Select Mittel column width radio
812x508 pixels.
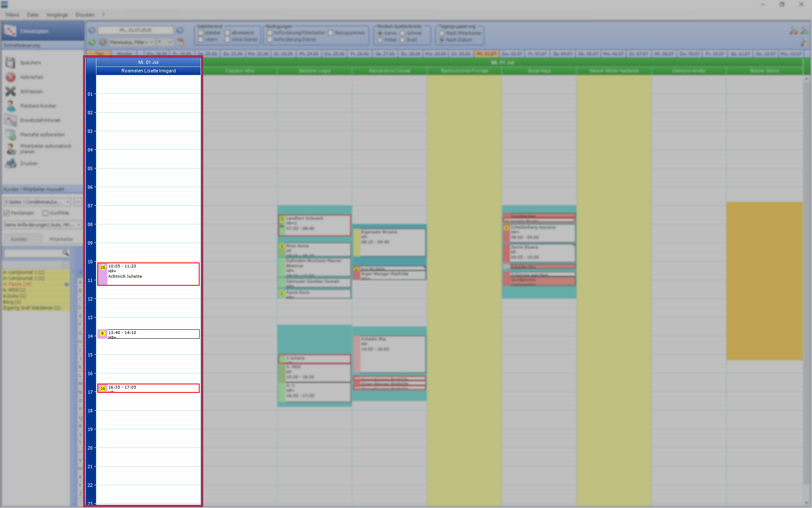380,40
